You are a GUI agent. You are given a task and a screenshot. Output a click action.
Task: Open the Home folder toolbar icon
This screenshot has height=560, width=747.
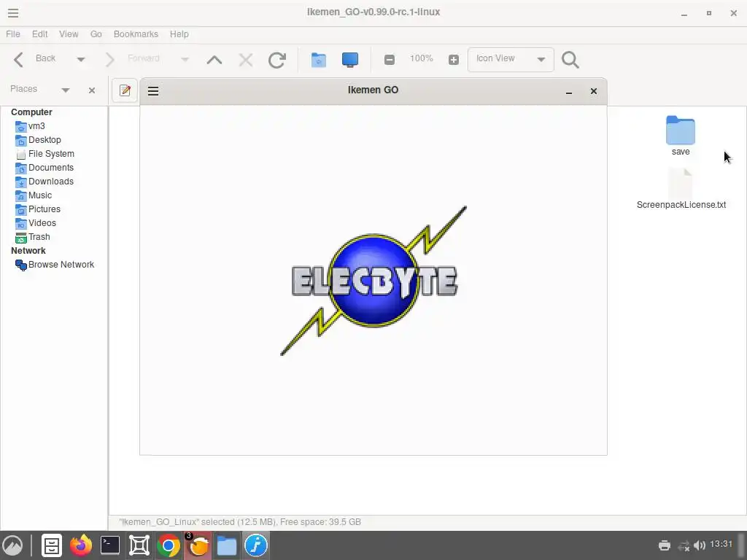tap(318, 60)
